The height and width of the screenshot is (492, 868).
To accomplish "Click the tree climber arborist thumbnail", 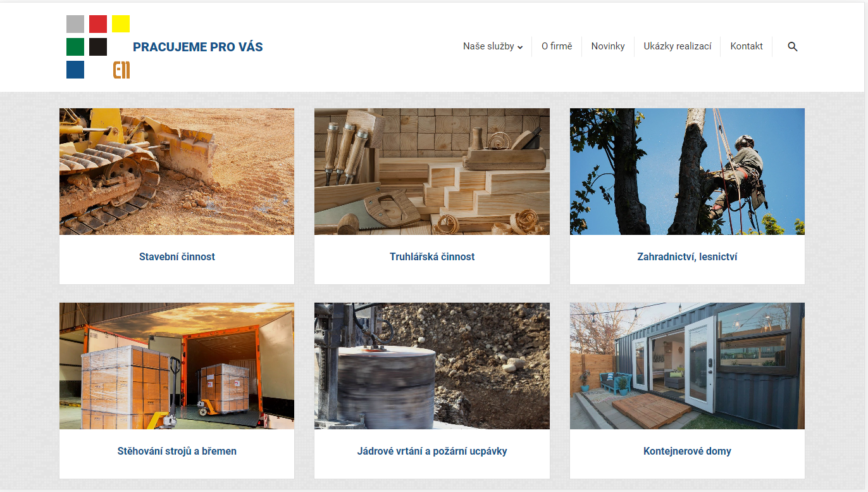I will (687, 172).
